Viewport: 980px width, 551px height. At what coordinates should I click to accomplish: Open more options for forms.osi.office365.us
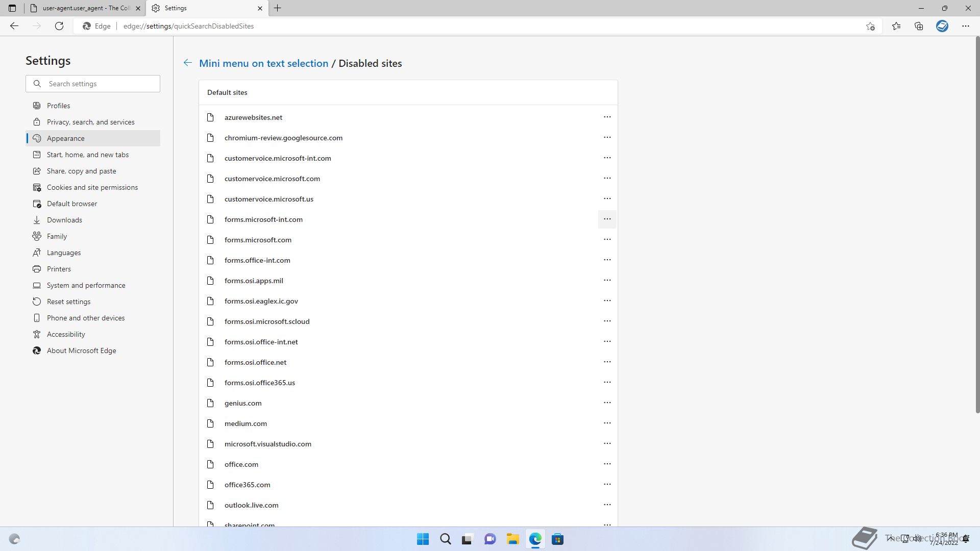[607, 382]
